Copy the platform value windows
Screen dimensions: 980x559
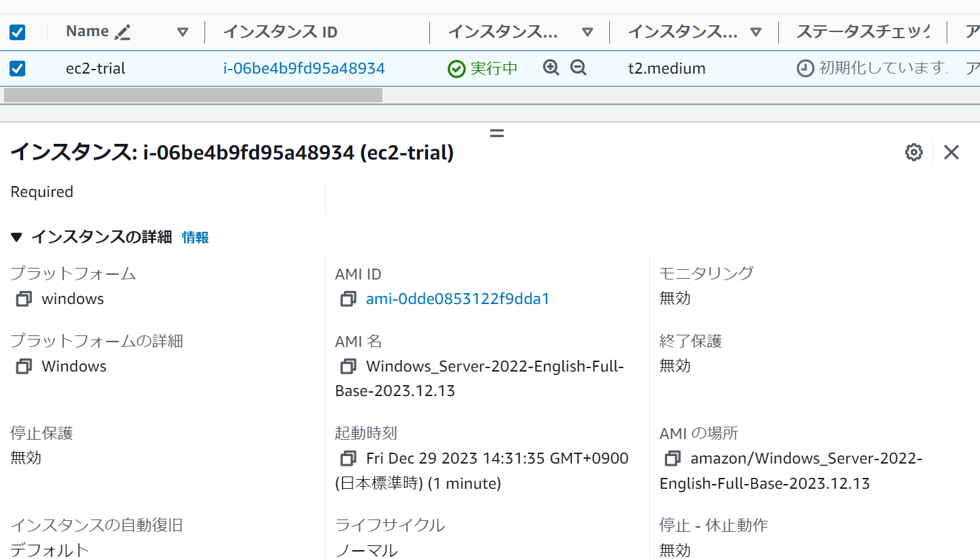click(x=24, y=299)
